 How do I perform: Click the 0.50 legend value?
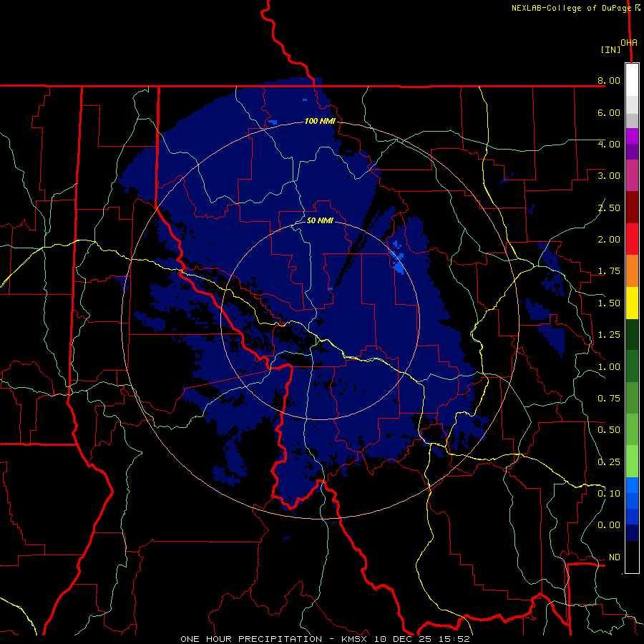click(x=609, y=430)
